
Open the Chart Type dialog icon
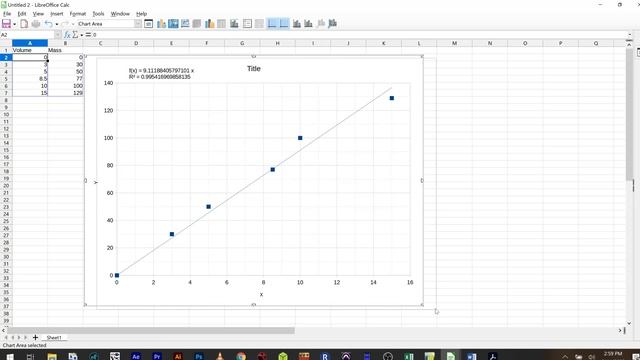pos(161,24)
